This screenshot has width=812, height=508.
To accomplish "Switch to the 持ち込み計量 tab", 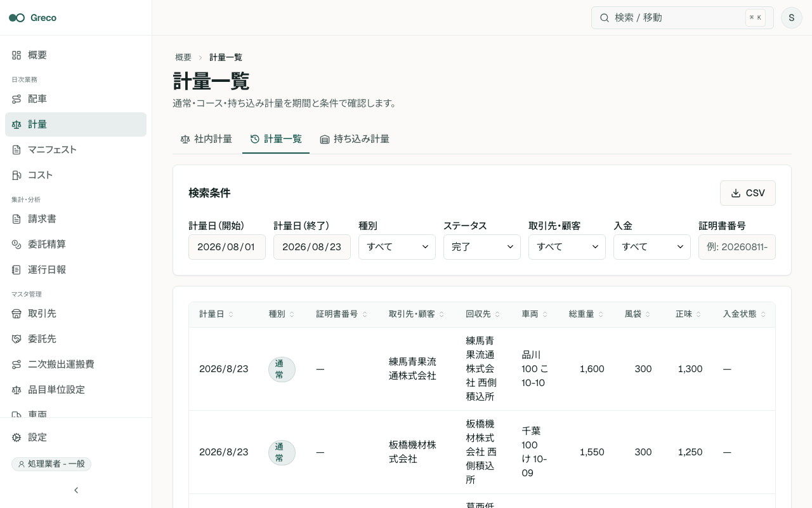I will click(x=355, y=139).
